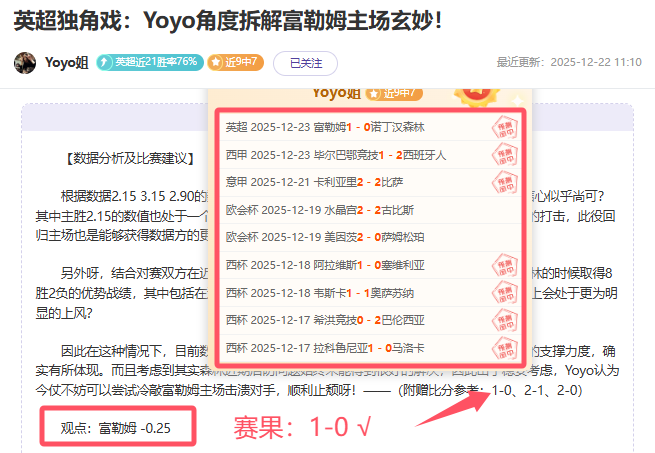The height and width of the screenshot is (453, 655).
Task: Click the hit stamp on 富勒姆 row
Action: (x=502, y=128)
